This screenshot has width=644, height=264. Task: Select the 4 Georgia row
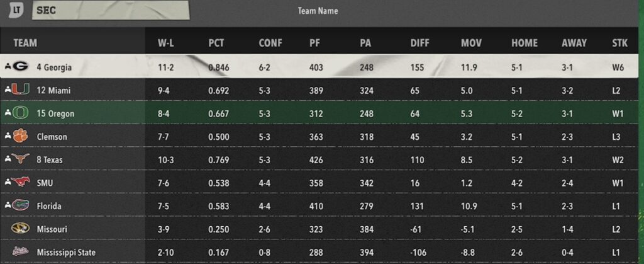point(319,66)
